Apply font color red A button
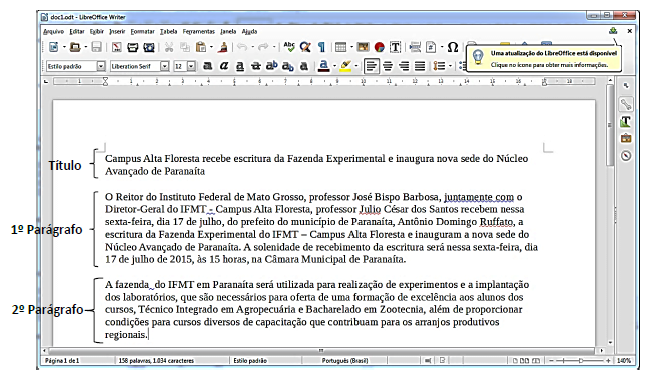Viewport: 656px width, 375px height. click(x=323, y=66)
